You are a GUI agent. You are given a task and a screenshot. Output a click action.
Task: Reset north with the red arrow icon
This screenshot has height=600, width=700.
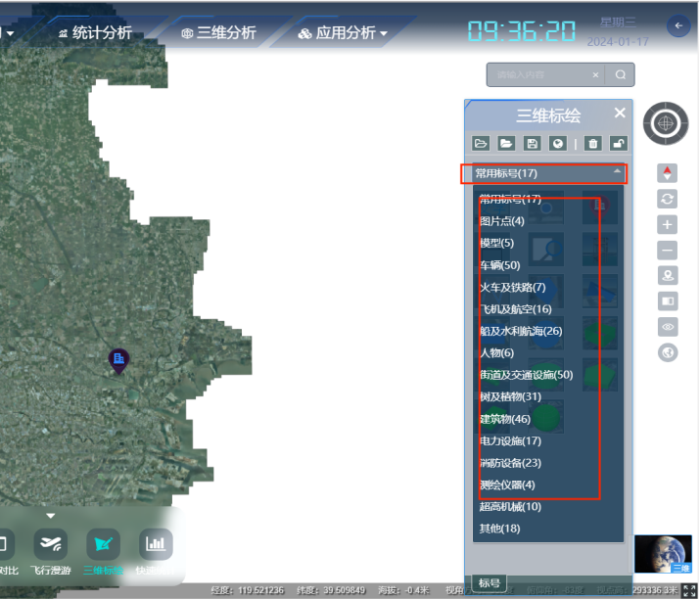coord(667,173)
